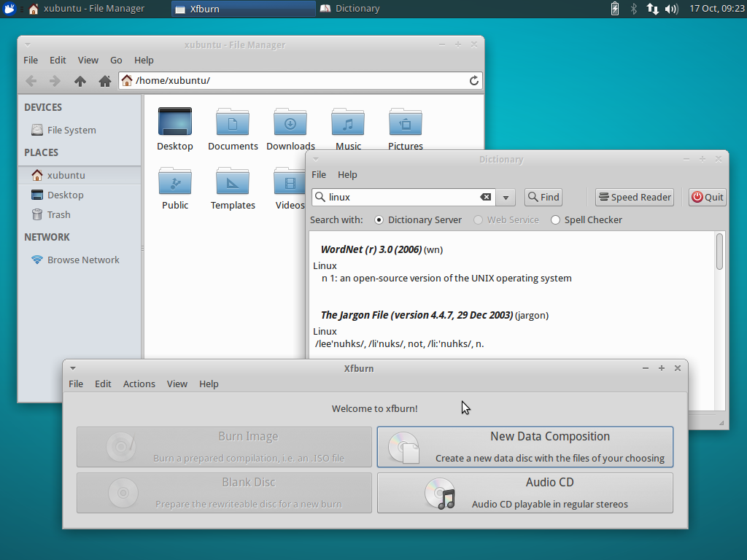This screenshot has height=560, width=747.
Task: Open the Go menu in the file manager
Action: click(115, 60)
